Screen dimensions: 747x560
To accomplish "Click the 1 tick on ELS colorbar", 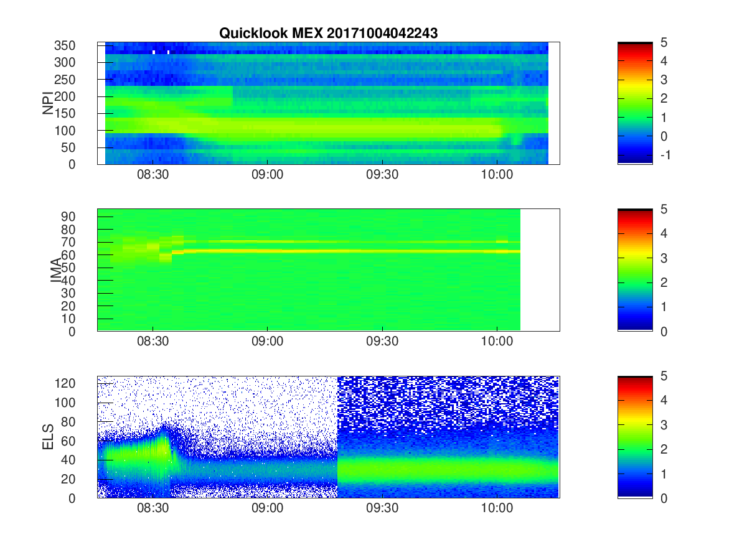I will click(x=664, y=474).
